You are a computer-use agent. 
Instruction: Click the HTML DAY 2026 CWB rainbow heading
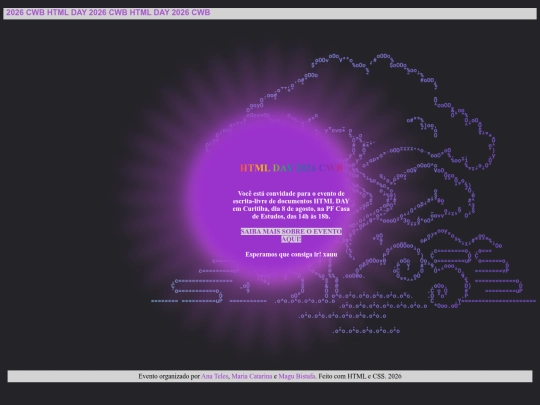[x=291, y=168]
